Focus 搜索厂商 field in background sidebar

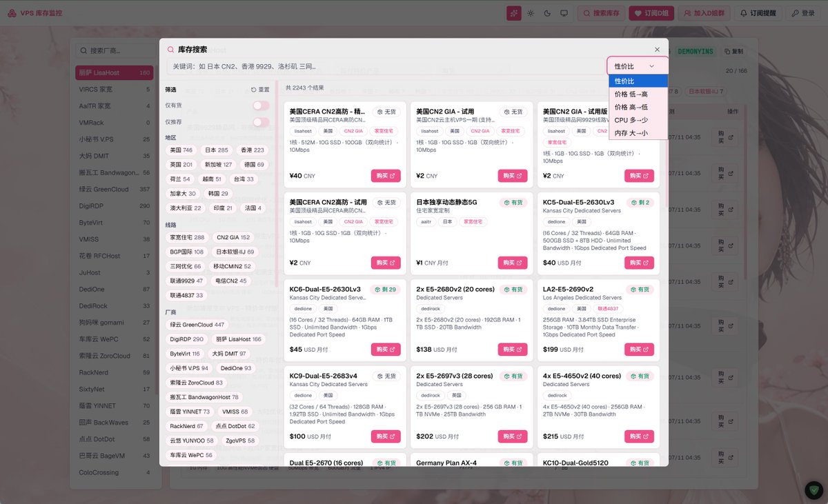(x=115, y=50)
